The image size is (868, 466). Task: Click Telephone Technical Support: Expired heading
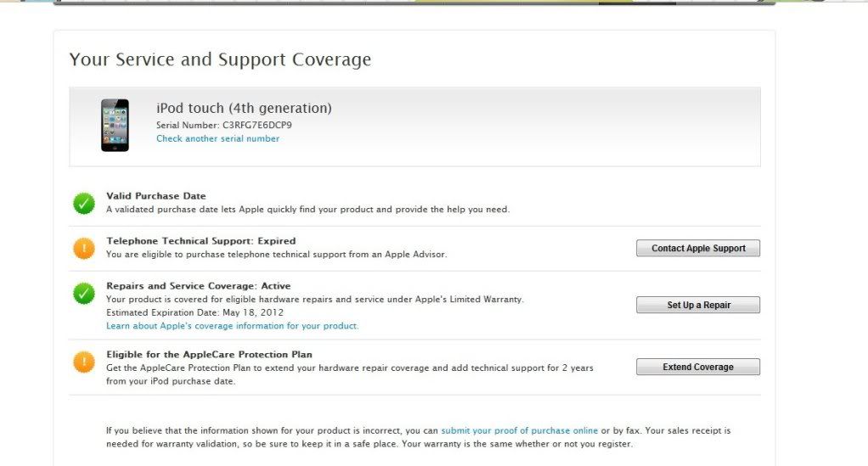click(x=201, y=241)
